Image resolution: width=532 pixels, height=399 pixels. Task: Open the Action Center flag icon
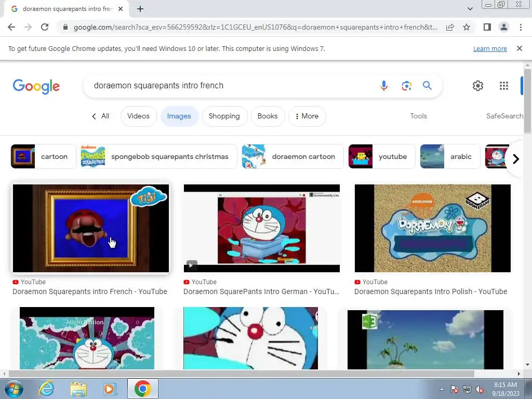(454, 389)
